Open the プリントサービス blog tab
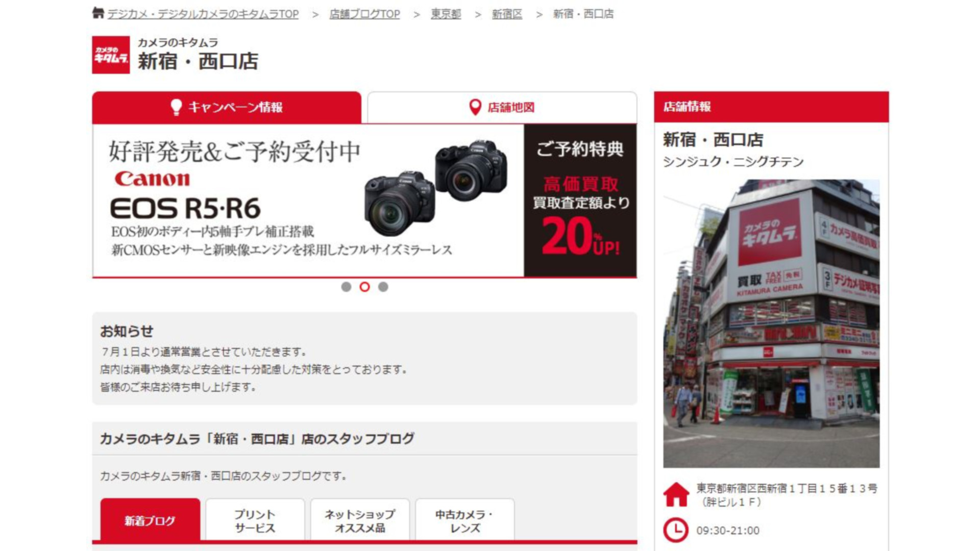This screenshot has height=551, width=980. [255, 520]
